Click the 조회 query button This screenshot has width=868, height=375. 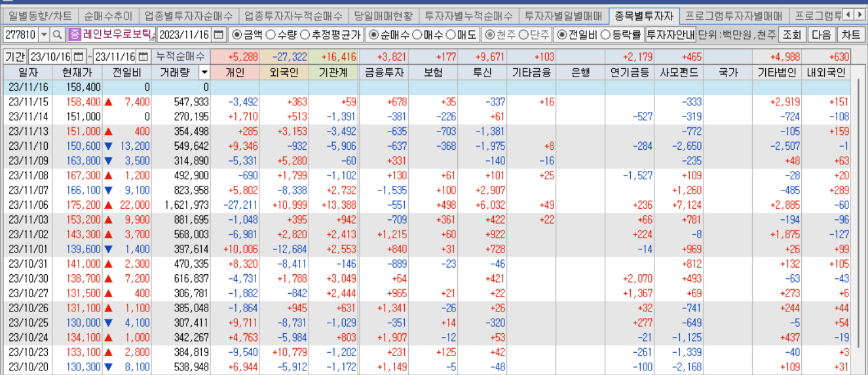pyautogui.click(x=792, y=35)
